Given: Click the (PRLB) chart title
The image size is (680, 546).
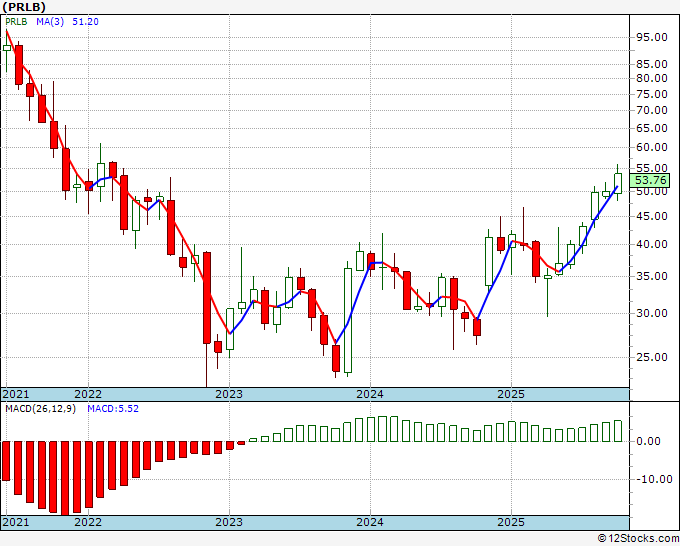Looking at the screenshot, I should tap(24, 7).
